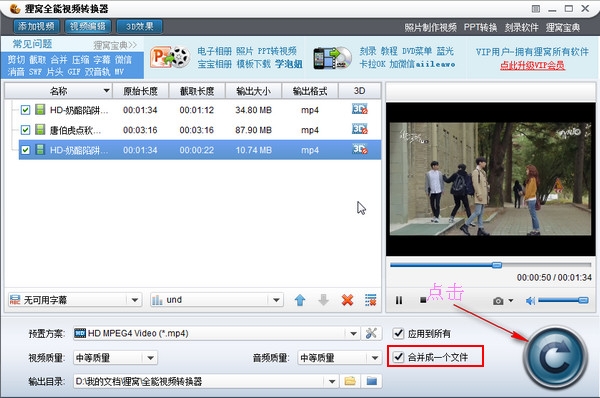Image resolution: width=600 pixels, height=398 pixels.
Task: Click the big circular convert button
Action: tap(555, 358)
